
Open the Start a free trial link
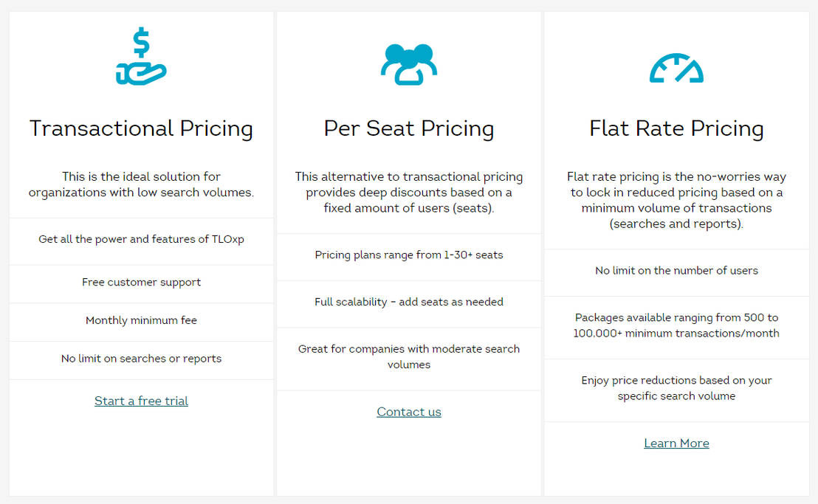point(141,400)
